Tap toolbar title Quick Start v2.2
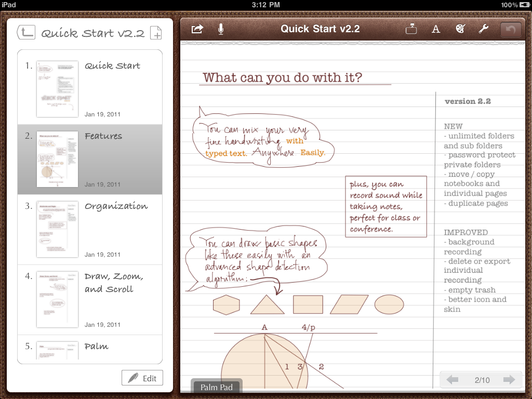 320,29
